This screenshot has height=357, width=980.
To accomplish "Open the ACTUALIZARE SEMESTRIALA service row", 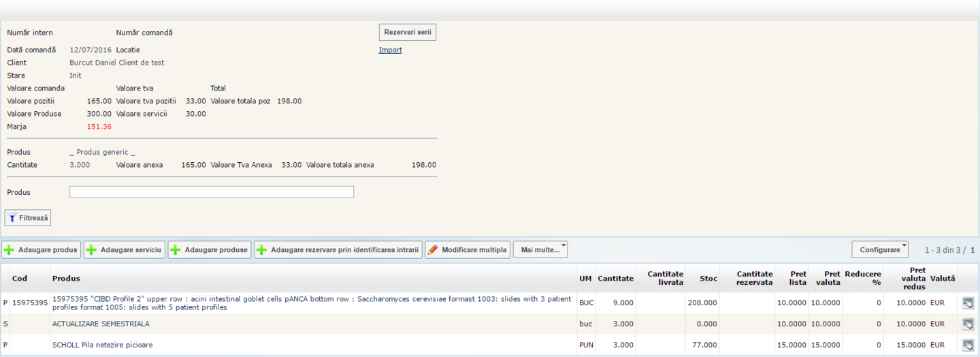I will point(101,324).
